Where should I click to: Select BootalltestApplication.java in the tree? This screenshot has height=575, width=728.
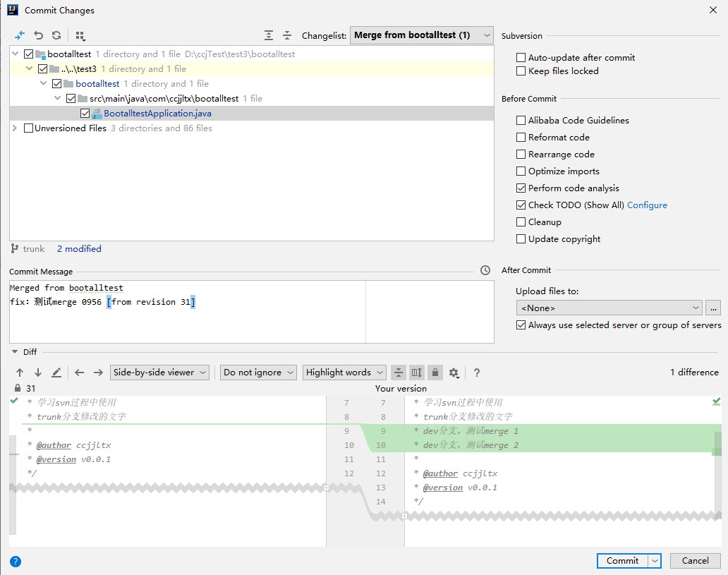[x=157, y=114]
